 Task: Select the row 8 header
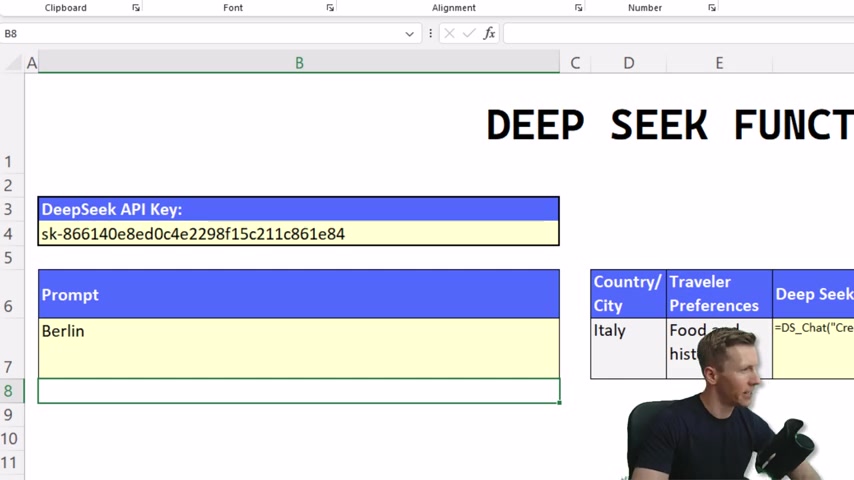[9, 391]
